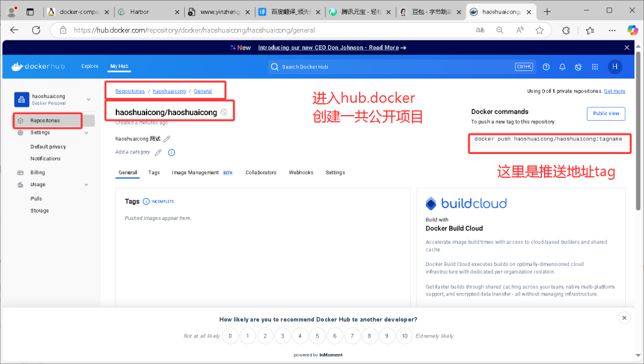Select rating 10 in the survey

pos(404,336)
